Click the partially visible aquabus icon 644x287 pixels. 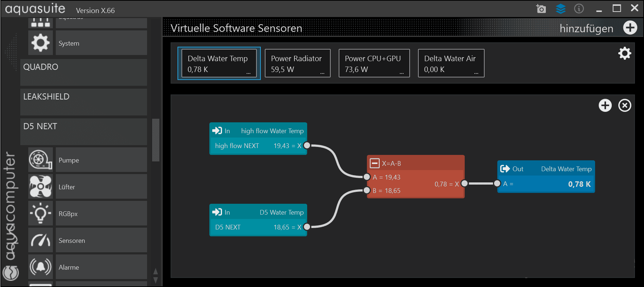[41, 22]
